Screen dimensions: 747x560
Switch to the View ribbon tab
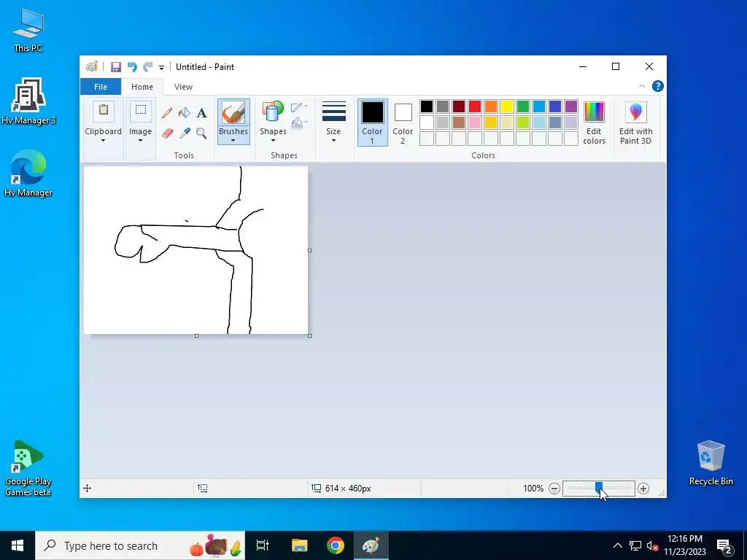coord(183,87)
